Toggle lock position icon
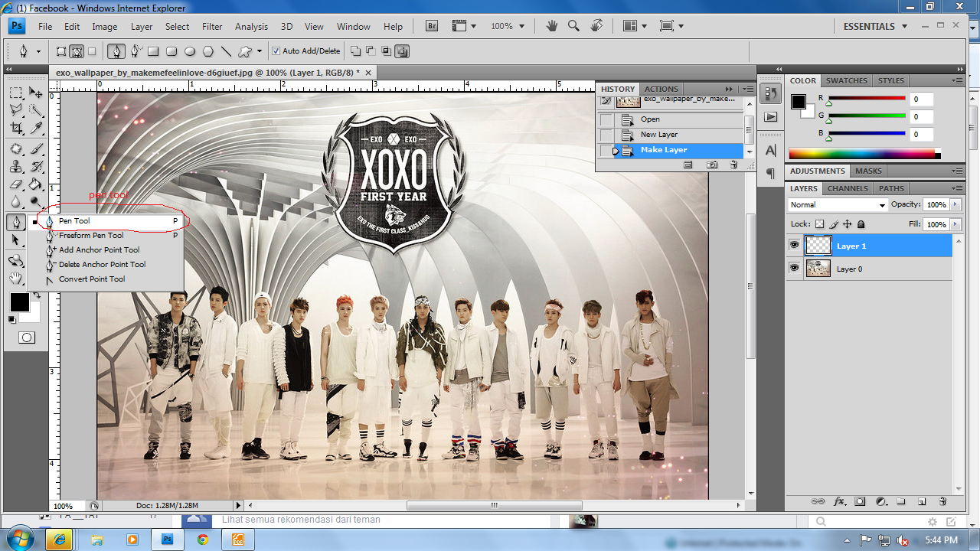Viewport: 980px width, 551px height. coord(848,224)
